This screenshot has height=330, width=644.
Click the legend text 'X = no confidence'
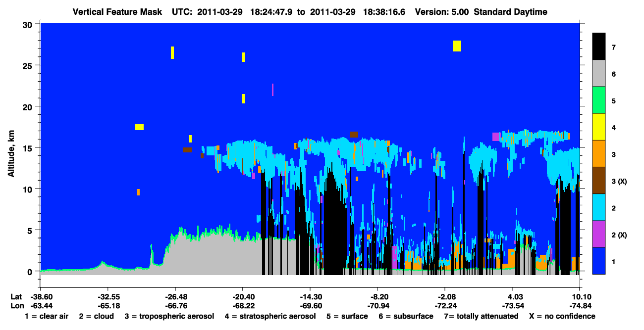point(562,316)
